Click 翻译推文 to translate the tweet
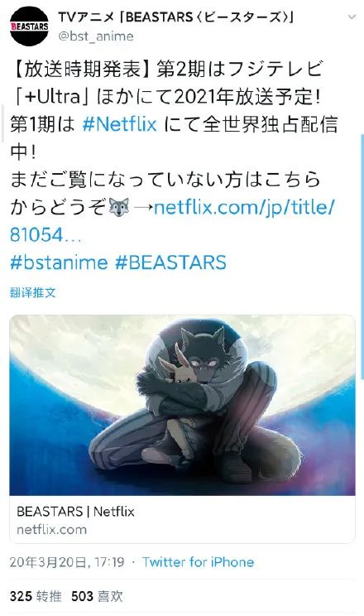 (x=33, y=292)
